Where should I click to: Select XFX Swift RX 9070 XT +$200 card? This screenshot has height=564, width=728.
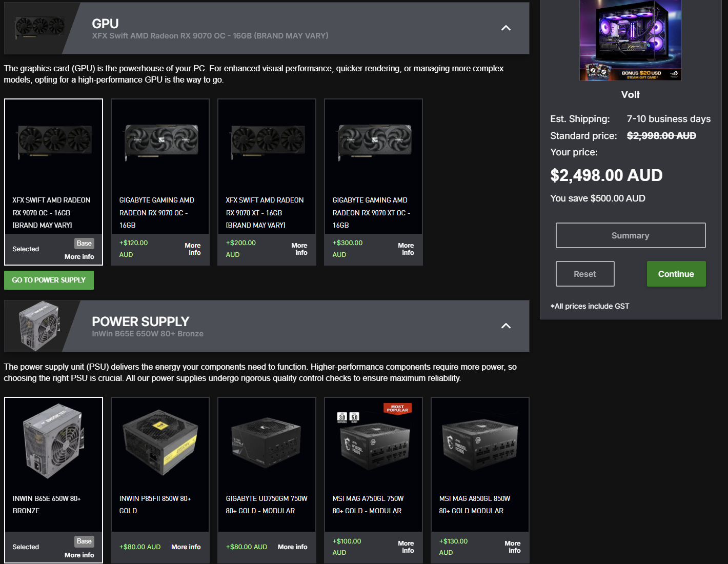coord(267,182)
